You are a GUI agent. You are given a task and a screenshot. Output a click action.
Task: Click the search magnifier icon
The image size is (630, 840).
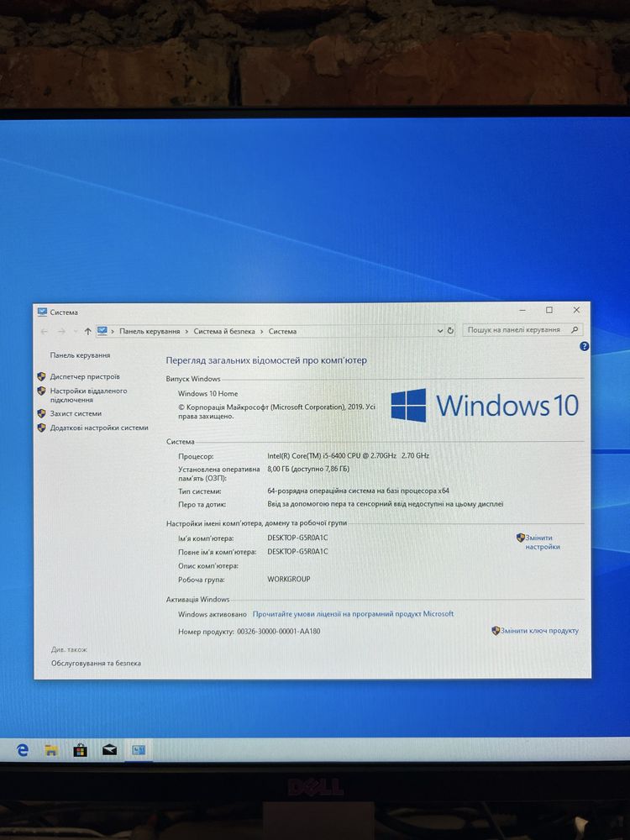point(575,329)
